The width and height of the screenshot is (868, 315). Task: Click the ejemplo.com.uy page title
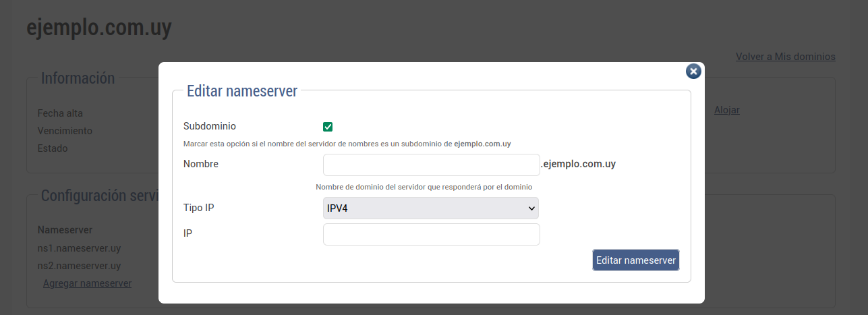click(99, 28)
